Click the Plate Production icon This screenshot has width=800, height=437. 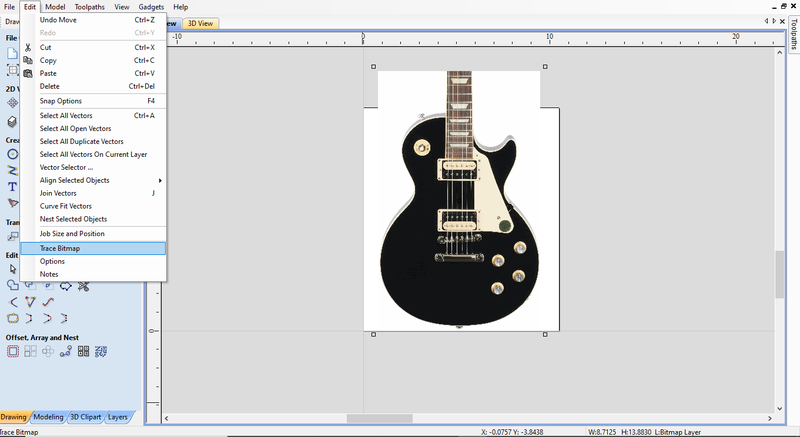click(83, 351)
